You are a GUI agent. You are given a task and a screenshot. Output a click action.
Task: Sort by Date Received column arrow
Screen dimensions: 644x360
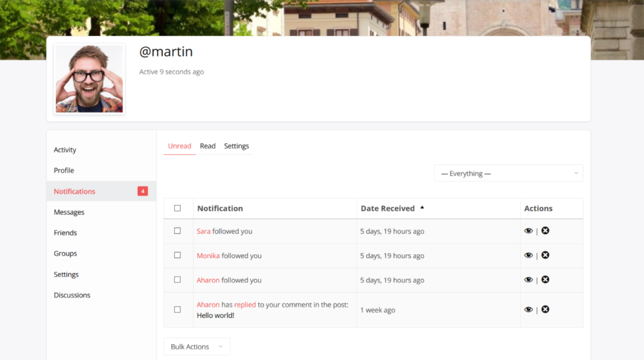[422, 208]
